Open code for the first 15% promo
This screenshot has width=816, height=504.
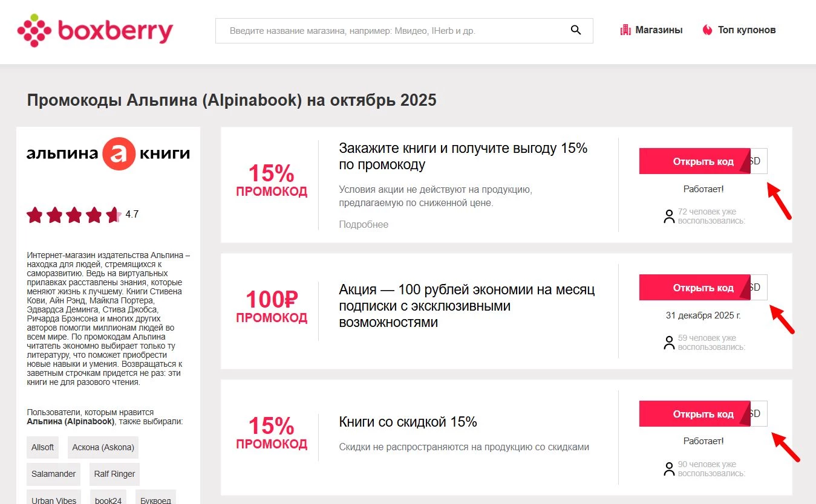pyautogui.click(x=694, y=161)
